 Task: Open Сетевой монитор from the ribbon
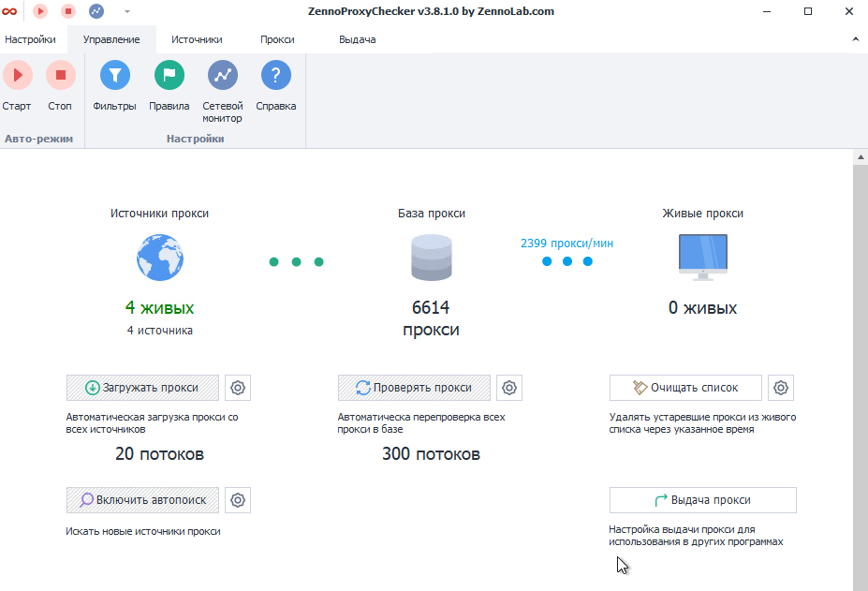pyautogui.click(x=223, y=92)
